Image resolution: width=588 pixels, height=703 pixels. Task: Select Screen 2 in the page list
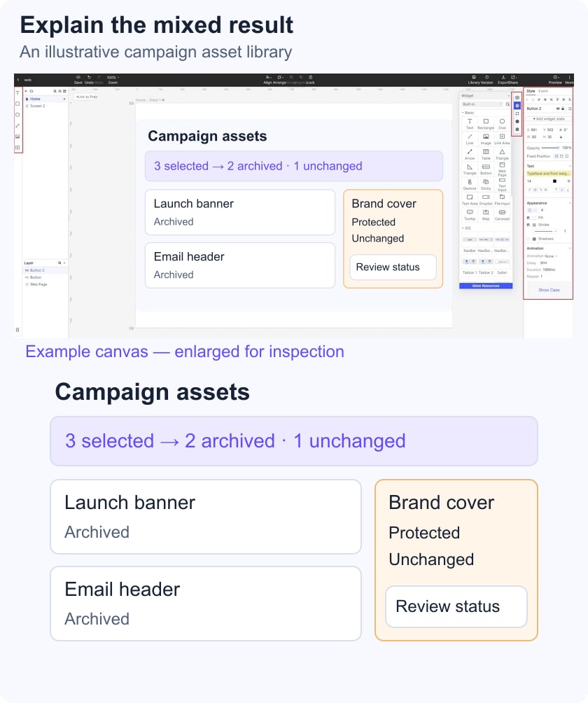coord(37,106)
